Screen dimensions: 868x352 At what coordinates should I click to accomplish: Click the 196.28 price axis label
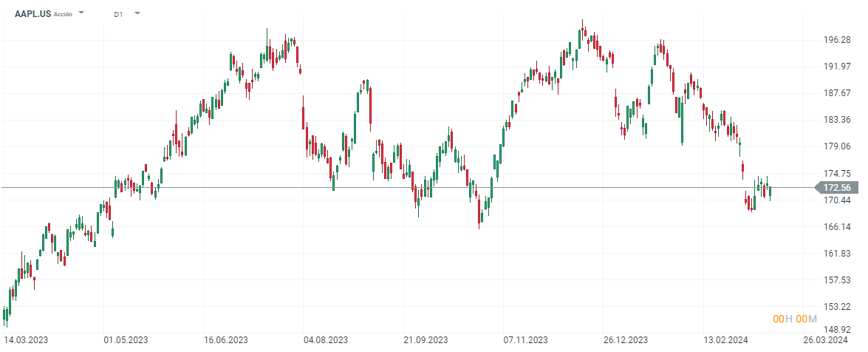pyautogui.click(x=836, y=40)
